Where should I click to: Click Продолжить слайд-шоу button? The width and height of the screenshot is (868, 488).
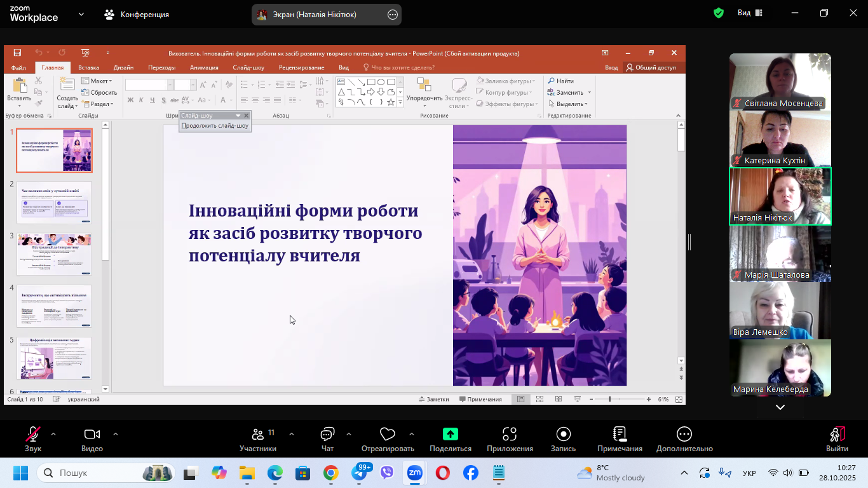click(215, 126)
